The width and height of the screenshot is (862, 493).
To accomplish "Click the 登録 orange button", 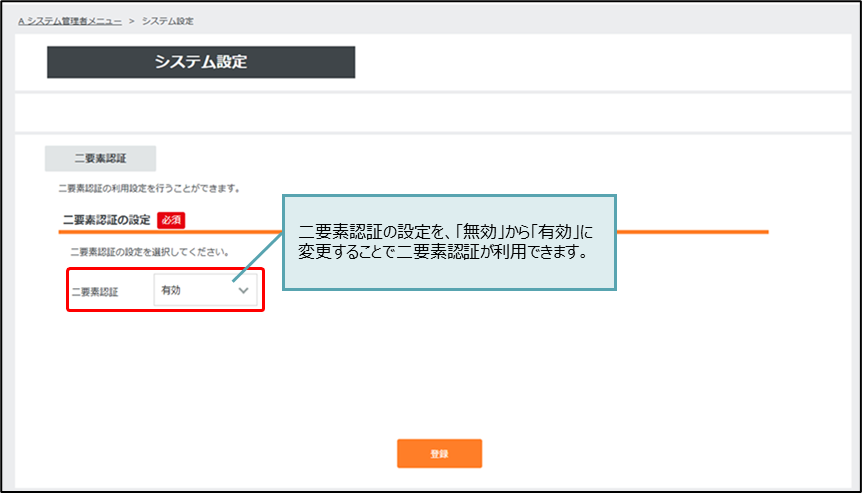I will click(439, 453).
